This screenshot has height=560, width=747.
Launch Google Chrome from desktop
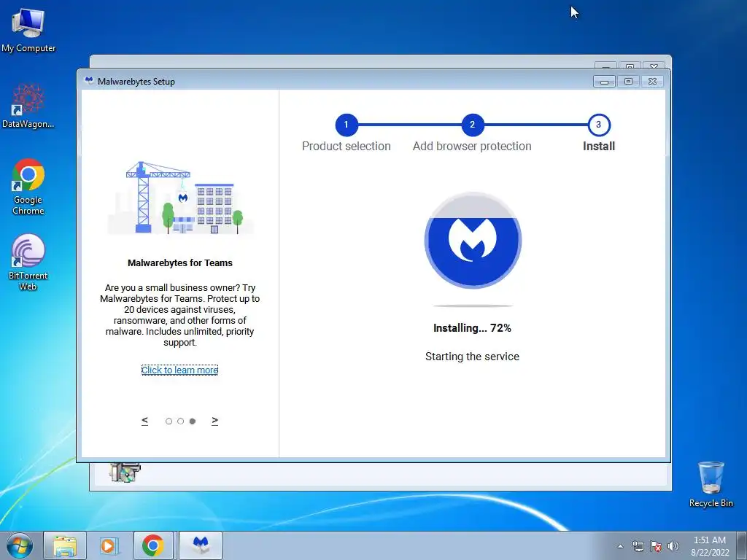click(x=28, y=187)
